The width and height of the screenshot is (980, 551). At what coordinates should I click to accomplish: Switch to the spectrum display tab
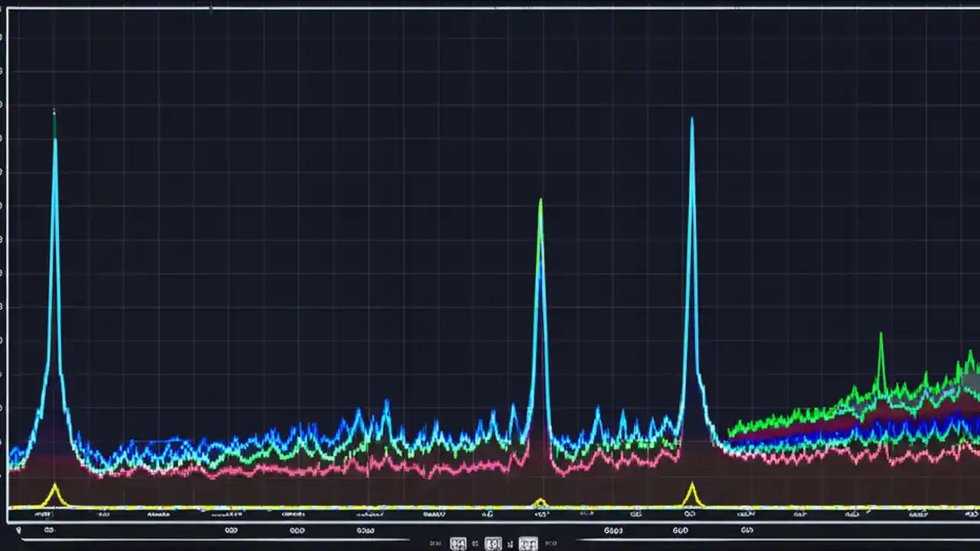pos(230,530)
